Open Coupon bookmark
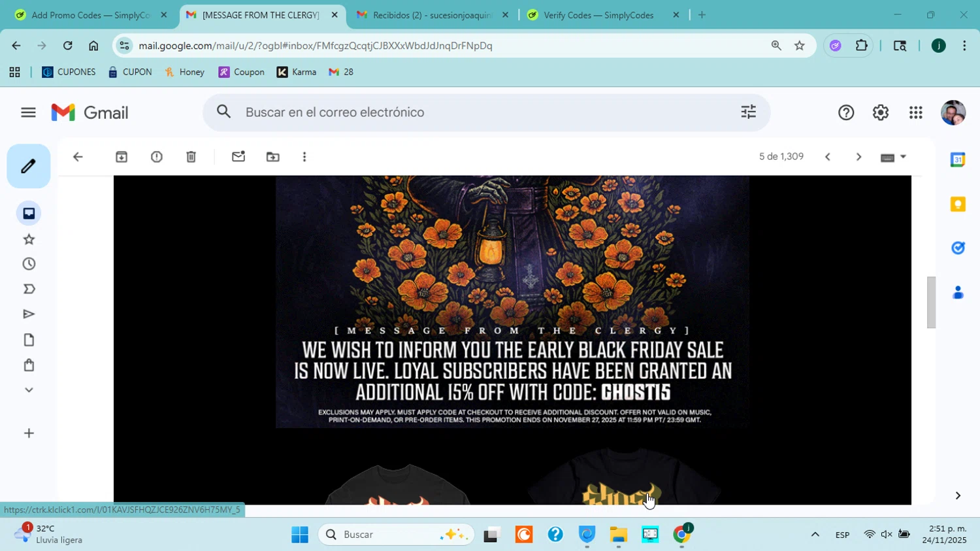 (x=242, y=72)
